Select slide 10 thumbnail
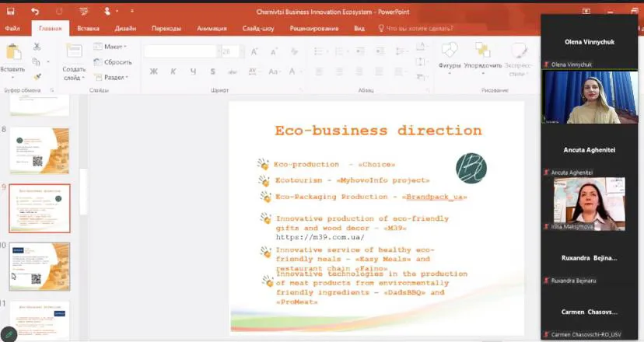 pos(39,266)
